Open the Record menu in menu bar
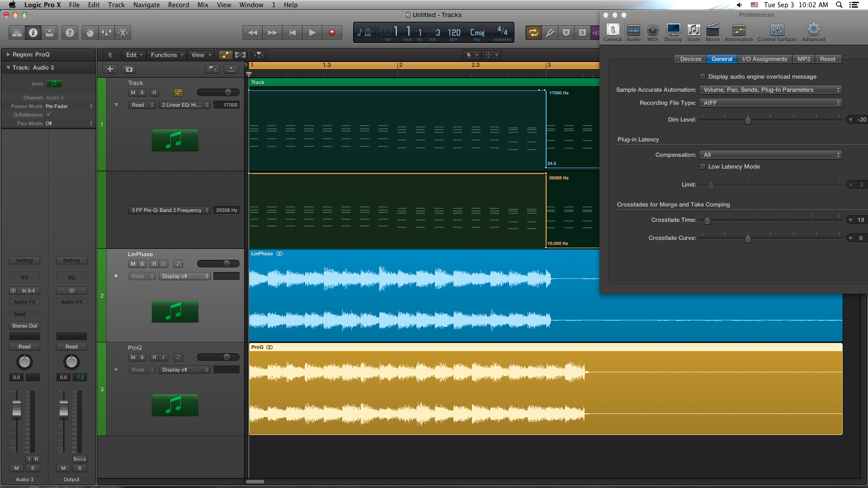Viewport: 868px width, 488px height. [179, 5]
